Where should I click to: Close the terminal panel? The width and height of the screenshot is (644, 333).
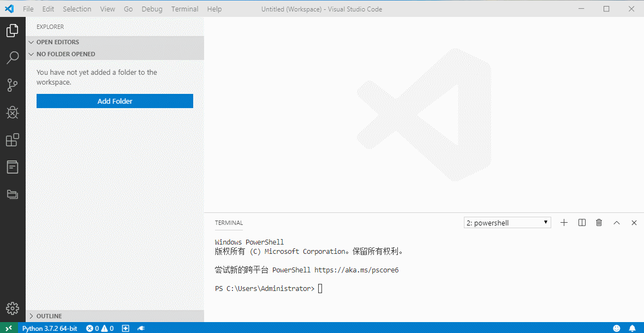click(634, 223)
